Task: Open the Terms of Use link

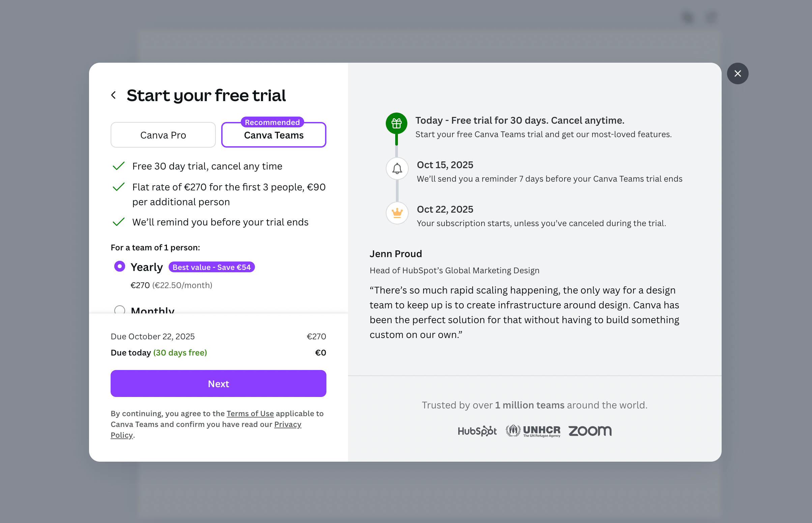Action: tap(250, 413)
